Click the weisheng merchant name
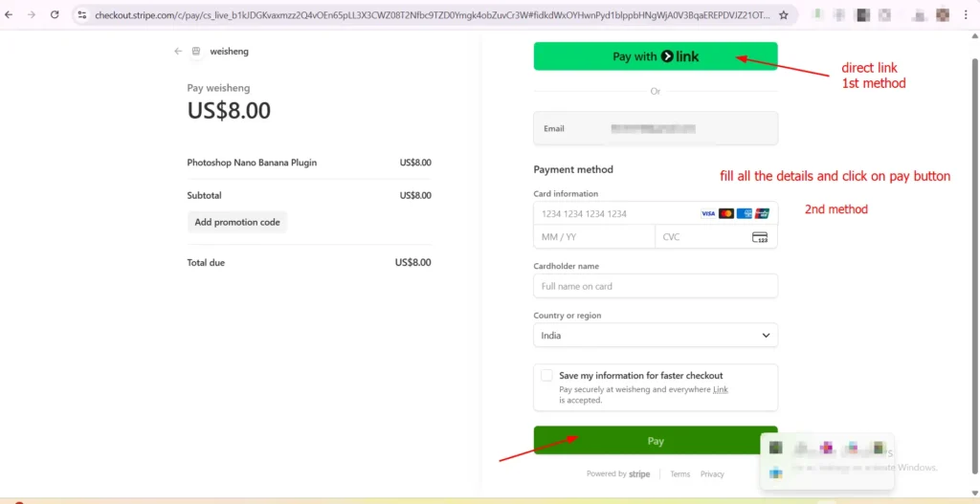980x504 pixels. click(x=230, y=52)
